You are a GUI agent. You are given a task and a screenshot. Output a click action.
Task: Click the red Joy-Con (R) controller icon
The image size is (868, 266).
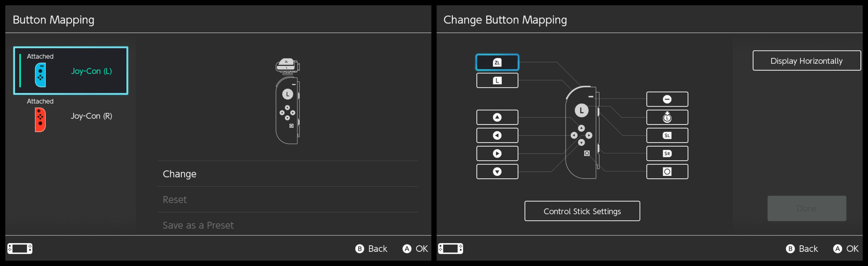pos(40,120)
